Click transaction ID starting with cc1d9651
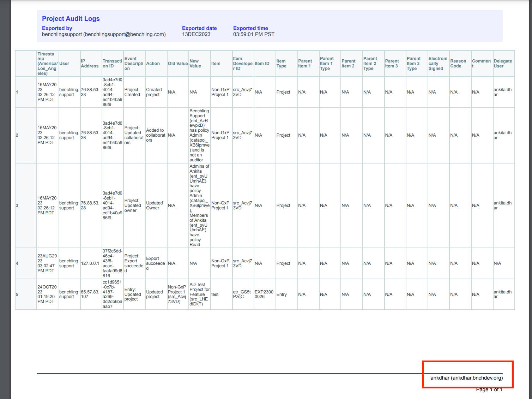 tap(113, 294)
